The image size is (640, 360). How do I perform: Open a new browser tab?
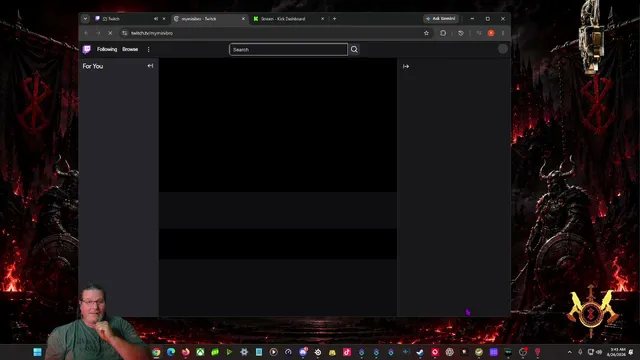coord(335,19)
